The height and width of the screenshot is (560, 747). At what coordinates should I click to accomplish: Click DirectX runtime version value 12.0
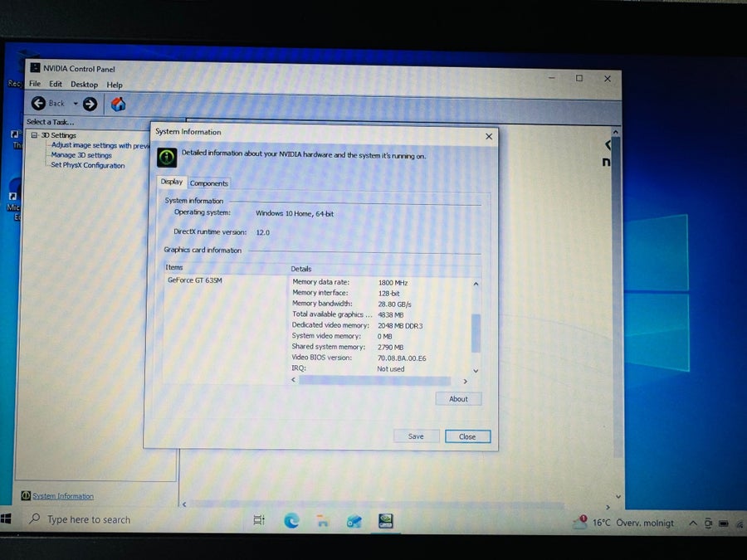263,232
